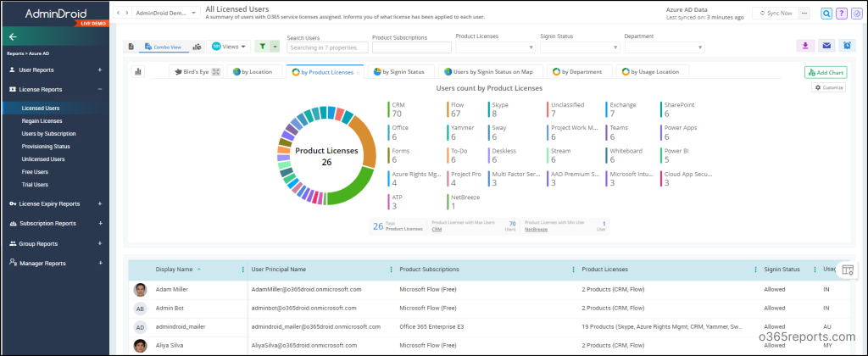This screenshot has width=868, height=356.
Task: Click the alert alarm clock icon
Action: pos(847,46)
